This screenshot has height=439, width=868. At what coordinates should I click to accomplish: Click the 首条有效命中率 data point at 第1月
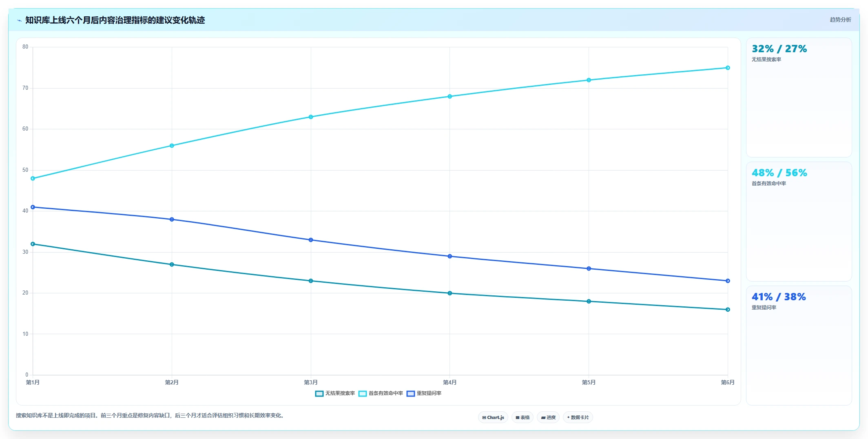click(x=33, y=178)
